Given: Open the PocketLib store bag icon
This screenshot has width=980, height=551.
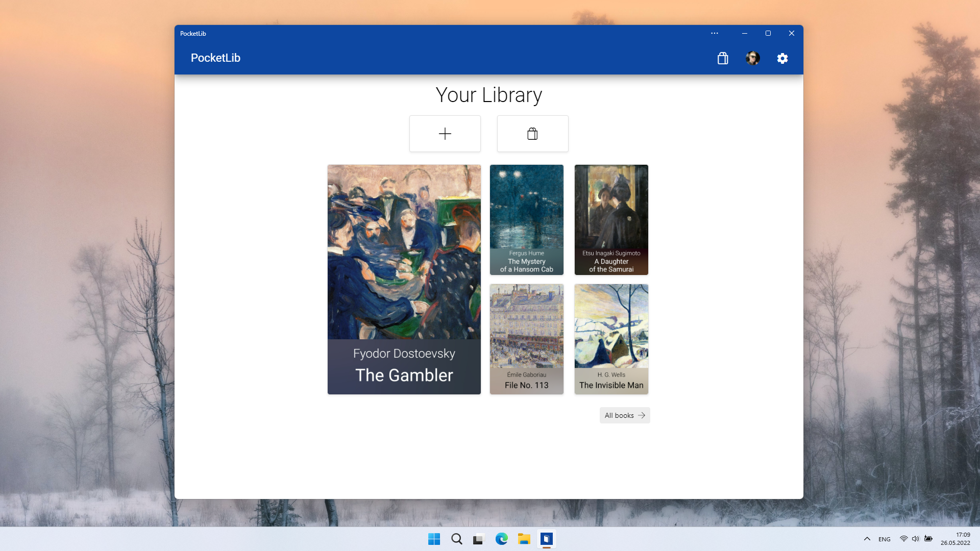Looking at the screenshot, I should pos(722,58).
